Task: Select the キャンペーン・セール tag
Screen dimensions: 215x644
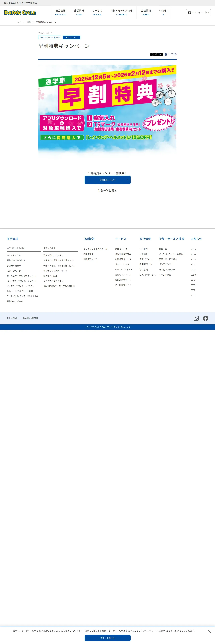Action: 50,37
